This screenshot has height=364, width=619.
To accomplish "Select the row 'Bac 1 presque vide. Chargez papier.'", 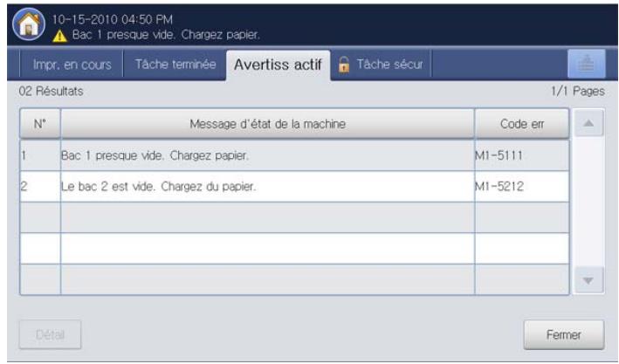I will pos(294,155).
